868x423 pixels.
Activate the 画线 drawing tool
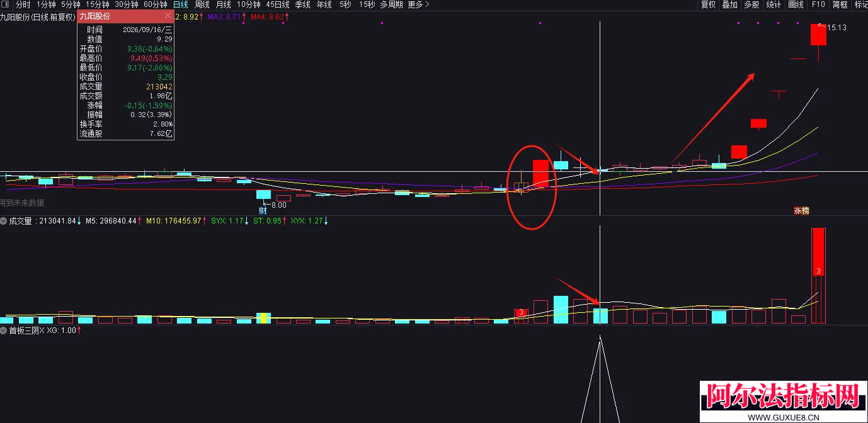click(x=796, y=4)
